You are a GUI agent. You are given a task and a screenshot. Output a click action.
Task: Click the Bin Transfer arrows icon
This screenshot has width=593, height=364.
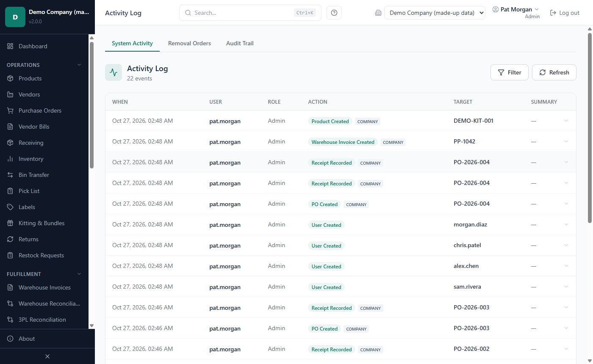10,175
